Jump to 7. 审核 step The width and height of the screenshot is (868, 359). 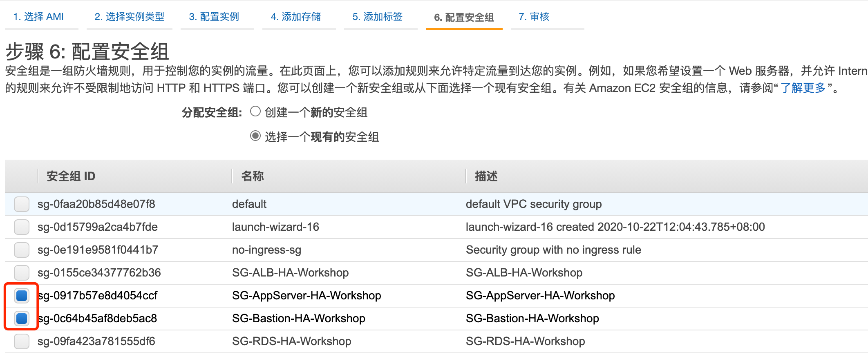coord(534,17)
